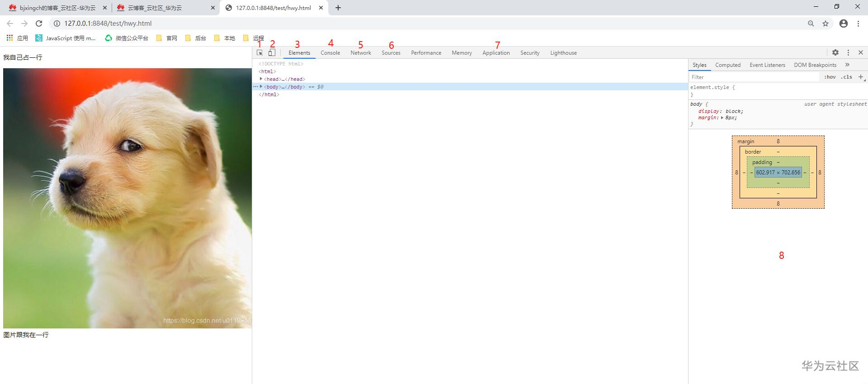This screenshot has height=384, width=868.
Task: Click the Styles Filter input field
Action: [x=754, y=77]
